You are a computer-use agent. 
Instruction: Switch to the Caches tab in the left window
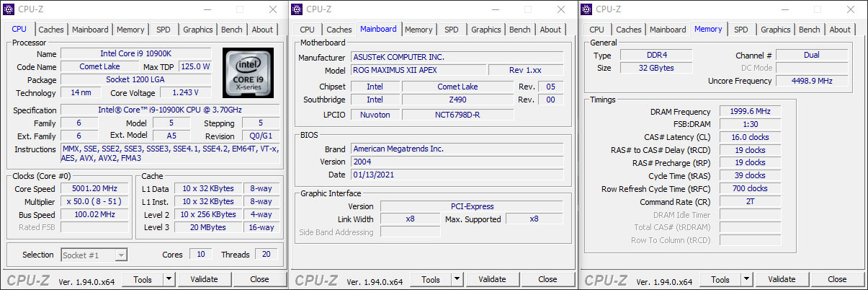[x=50, y=30]
